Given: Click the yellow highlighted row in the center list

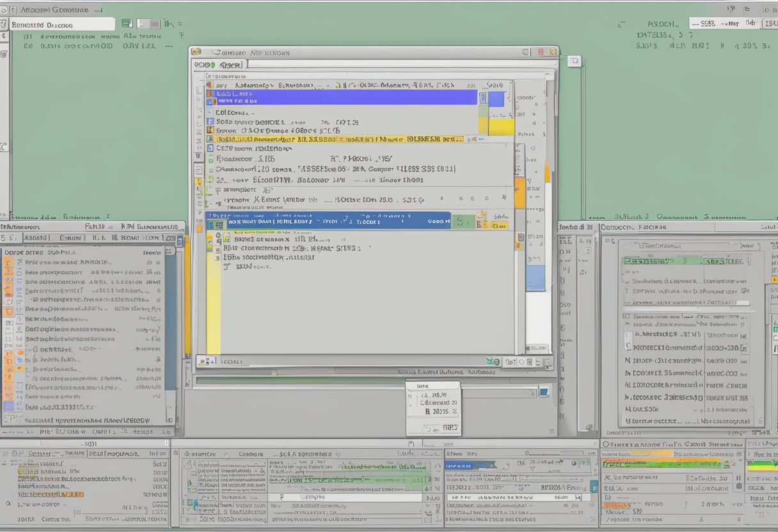Looking at the screenshot, I should tap(339, 139).
